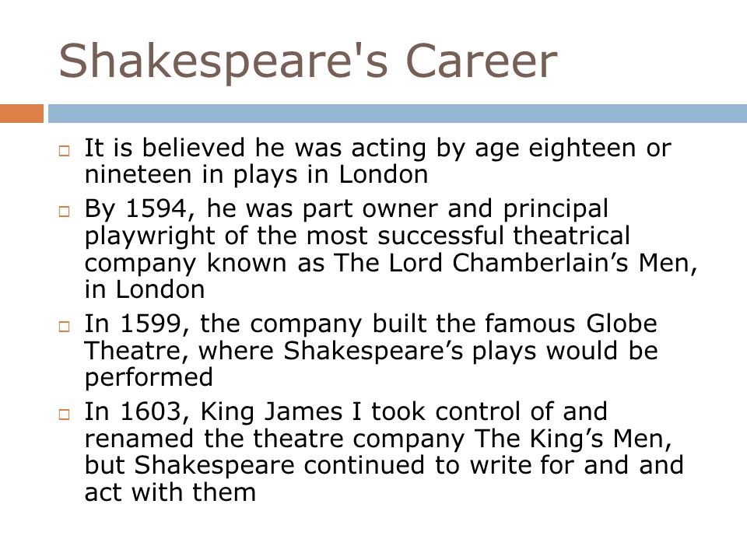Click the bullet marker beside In 1603
The width and height of the screenshot is (747, 560).
pyautogui.click(x=65, y=415)
